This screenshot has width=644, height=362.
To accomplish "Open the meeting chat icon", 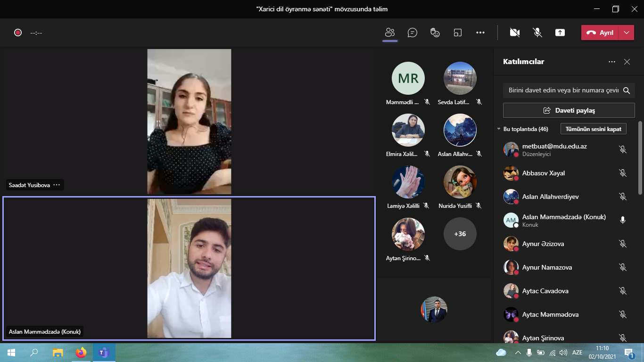I will tap(413, 33).
